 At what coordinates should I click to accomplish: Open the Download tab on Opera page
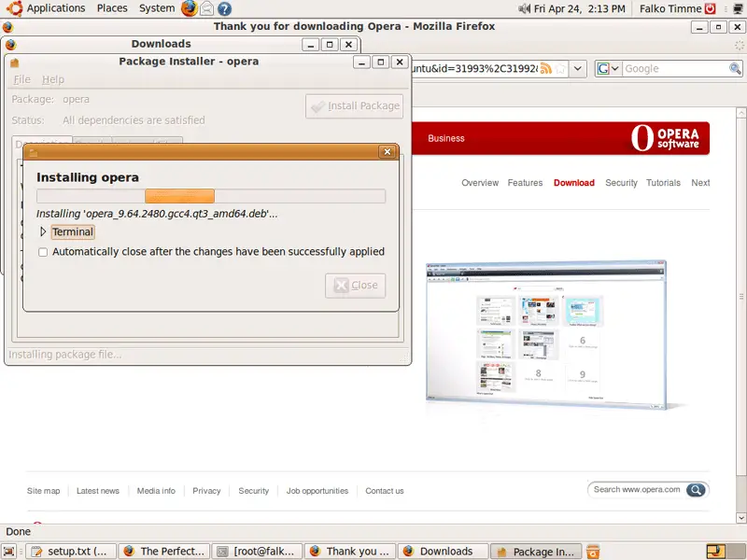pos(573,183)
